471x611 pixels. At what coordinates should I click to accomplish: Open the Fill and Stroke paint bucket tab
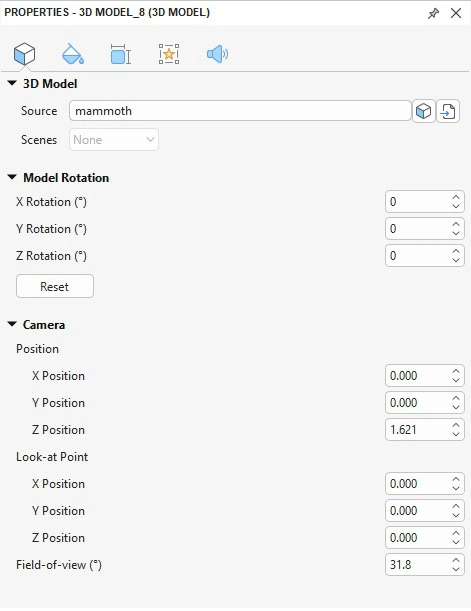[73, 54]
